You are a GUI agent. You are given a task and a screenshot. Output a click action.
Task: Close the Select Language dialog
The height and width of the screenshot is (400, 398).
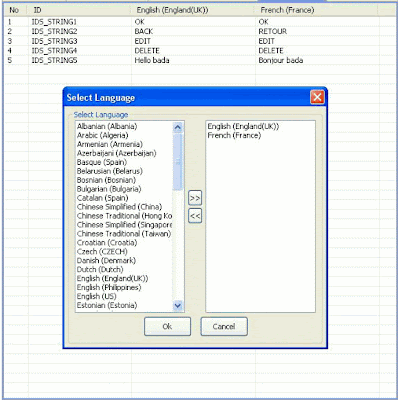317,97
